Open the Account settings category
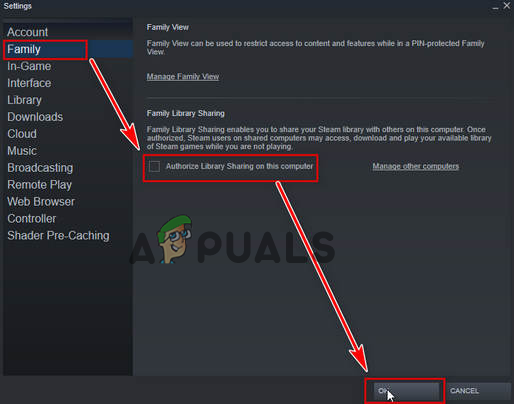The image size is (514, 404). (28, 32)
